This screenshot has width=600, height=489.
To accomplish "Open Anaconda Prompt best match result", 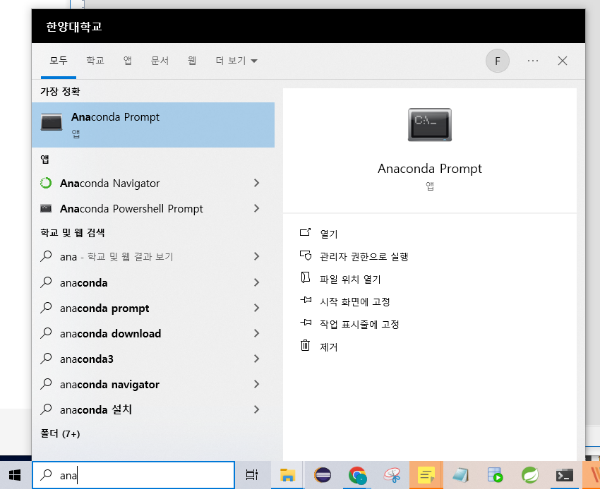I will point(153,125).
